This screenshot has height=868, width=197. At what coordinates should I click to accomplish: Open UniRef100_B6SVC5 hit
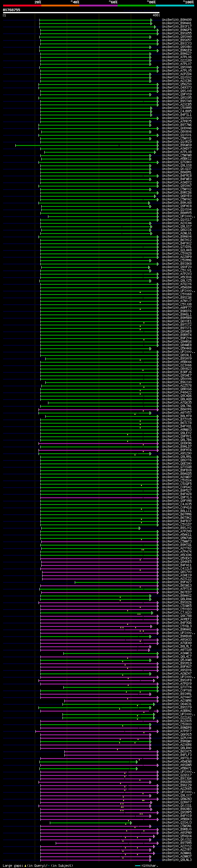pyautogui.click(x=177, y=751)
